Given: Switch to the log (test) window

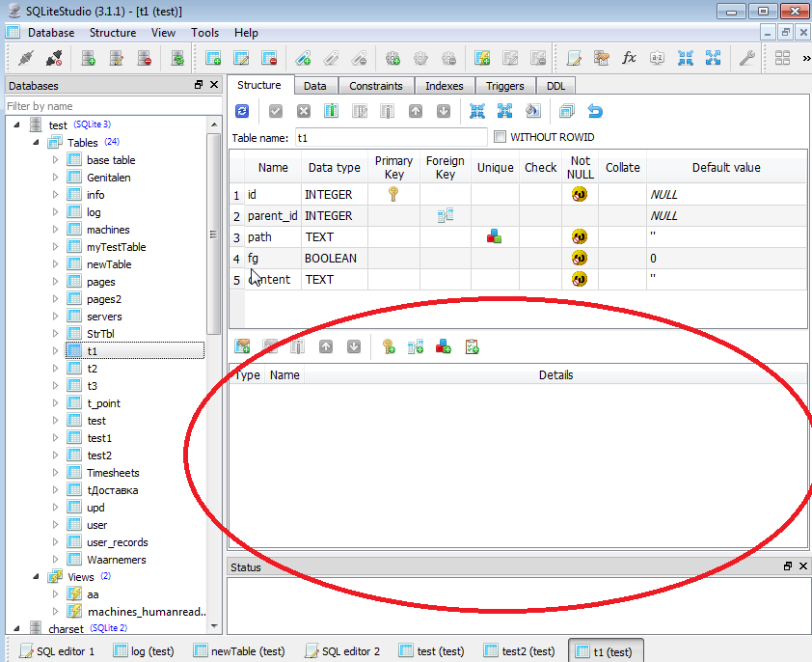Looking at the screenshot, I should tap(145, 651).
